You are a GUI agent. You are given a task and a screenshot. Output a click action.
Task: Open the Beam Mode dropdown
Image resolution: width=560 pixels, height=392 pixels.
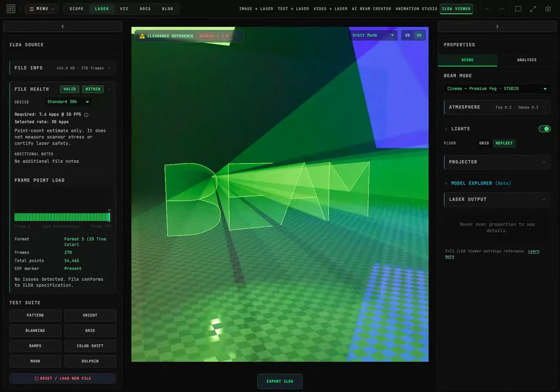(x=497, y=89)
